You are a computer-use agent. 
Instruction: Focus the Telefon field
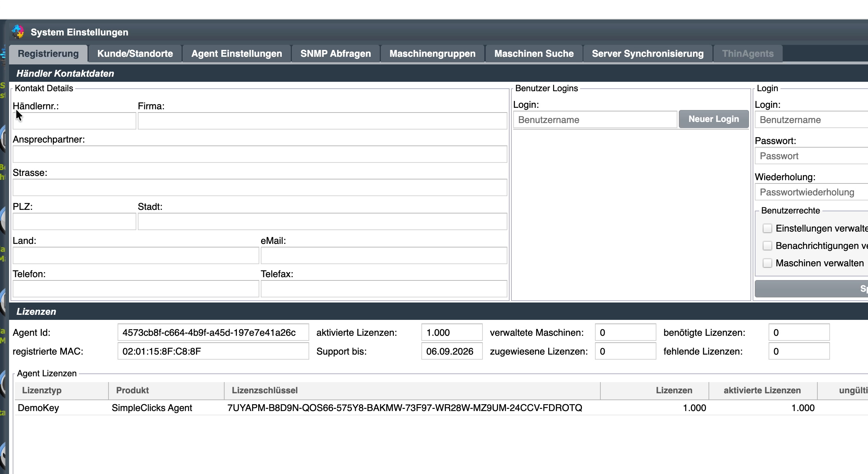[x=136, y=289]
